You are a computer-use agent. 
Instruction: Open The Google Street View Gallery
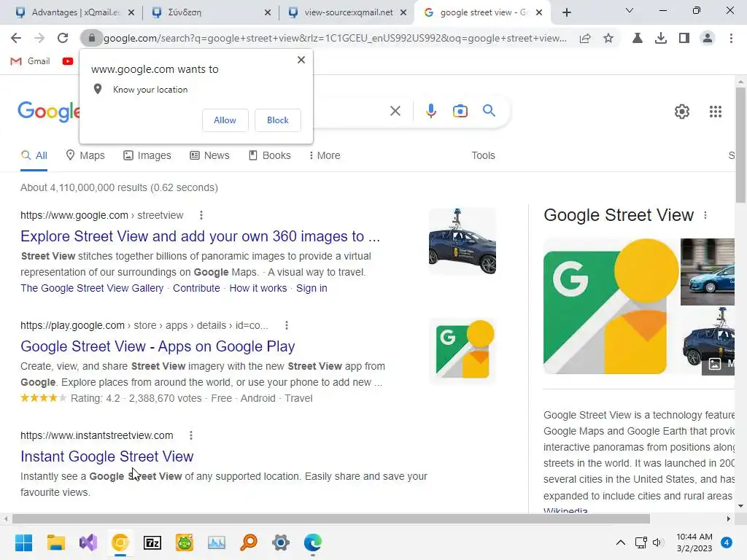click(92, 288)
